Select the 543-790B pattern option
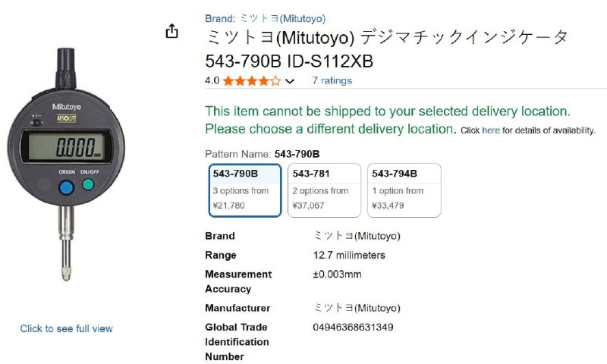The height and width of the screenshot is (364, 607). click(x=244, y=190)
